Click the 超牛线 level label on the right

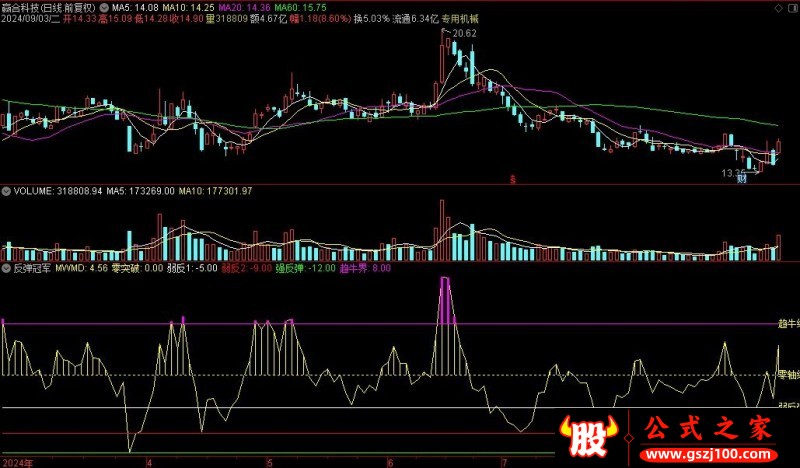pos(788,323)
